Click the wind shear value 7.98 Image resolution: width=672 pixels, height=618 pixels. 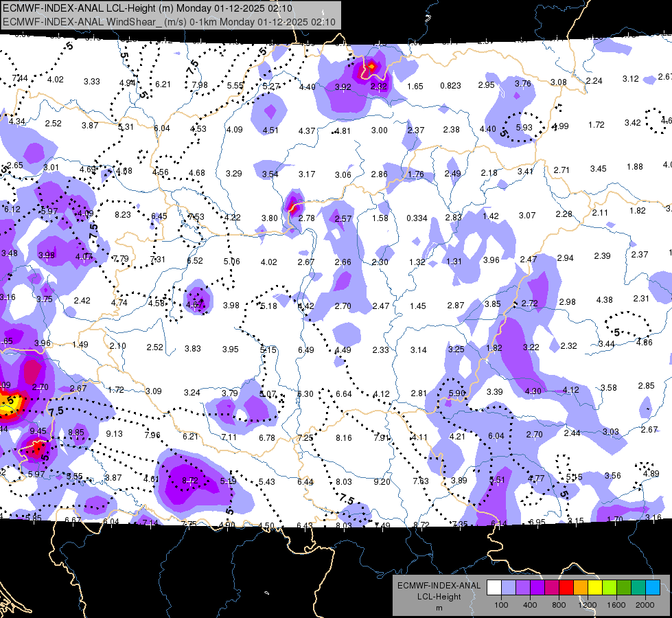point(199,85)
